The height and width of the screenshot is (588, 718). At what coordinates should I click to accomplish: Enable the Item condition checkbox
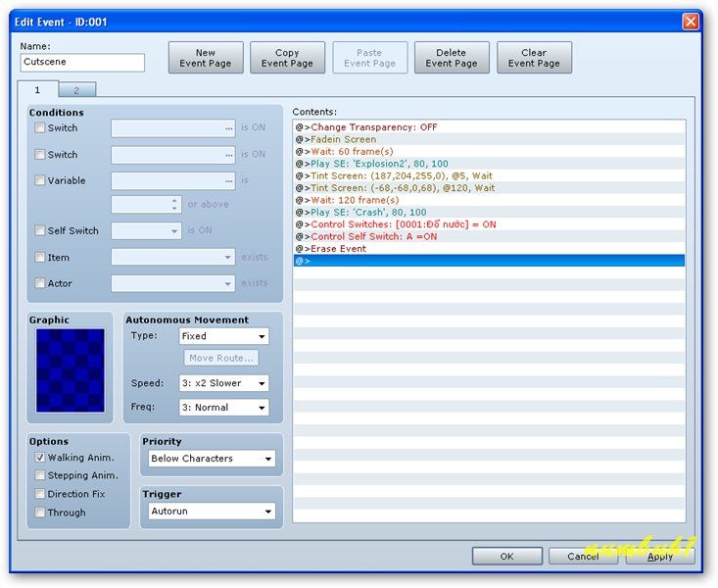tap(40, 258)
